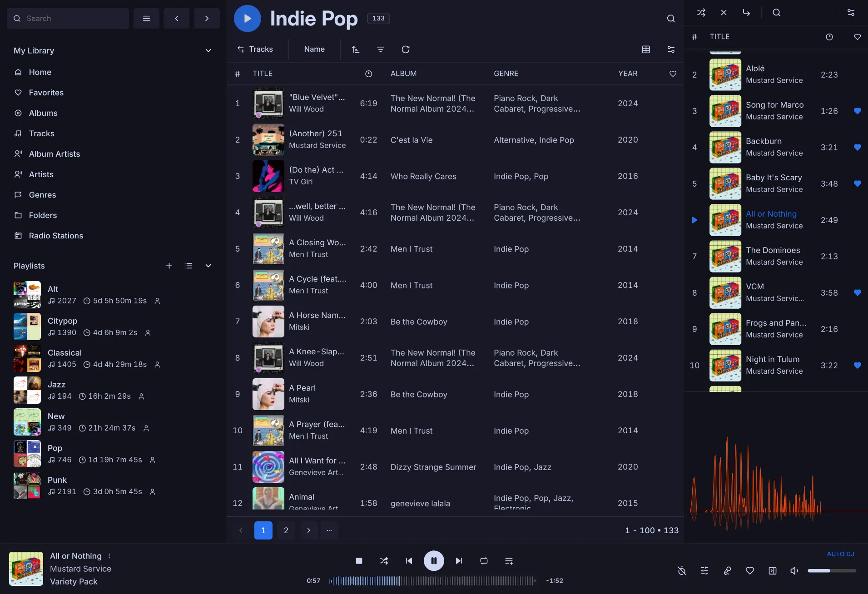Open the play queue button in player bar
The width and height of the screenshot is (868, 594).
pos(509,561)
